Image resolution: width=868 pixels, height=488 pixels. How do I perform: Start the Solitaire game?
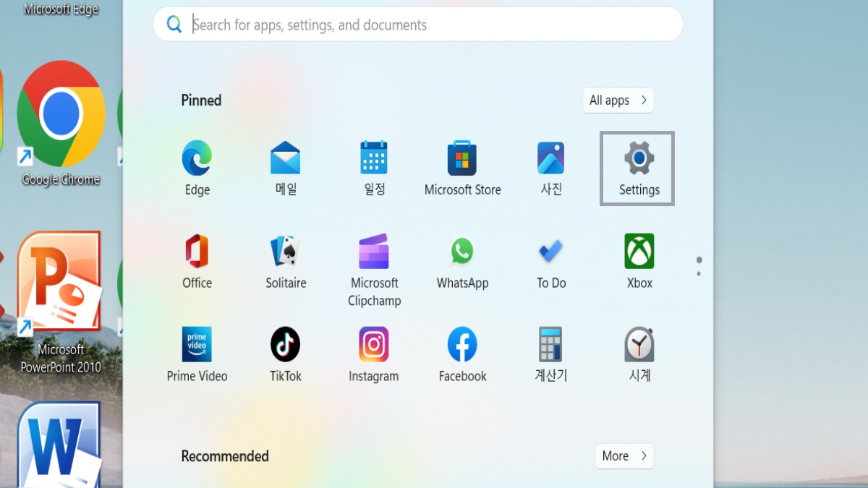point(286,262)
